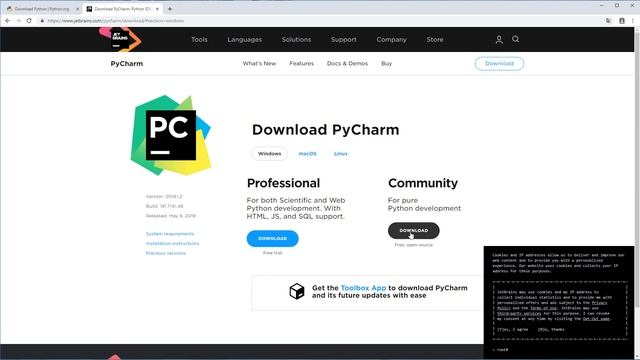
Task: Open the account profile icon
Action: coord(499,40)
